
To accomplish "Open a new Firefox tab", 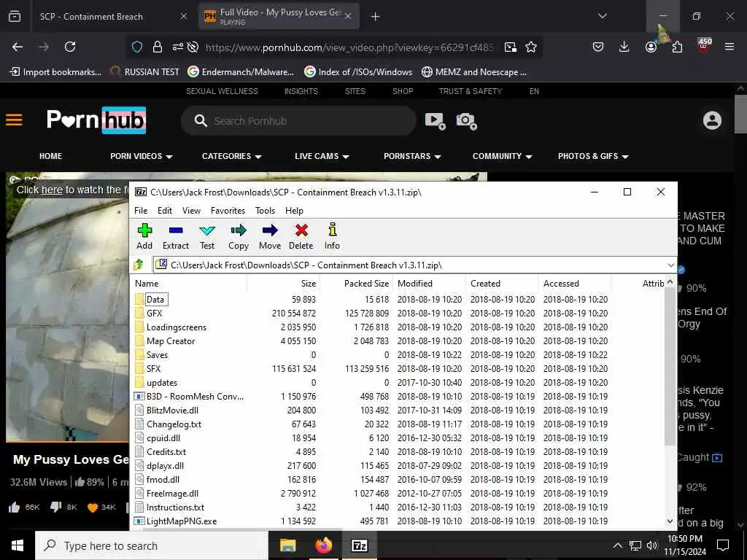I will [376, 17].
